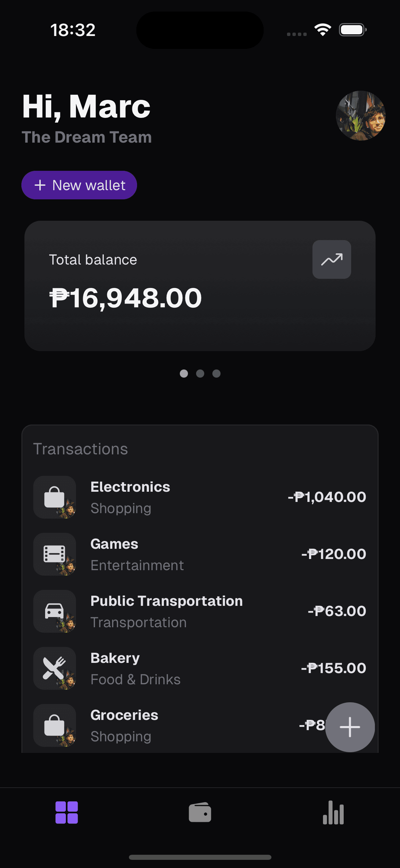Open the balance trend chart icon

pyautogui.click(x=331, y=259)
